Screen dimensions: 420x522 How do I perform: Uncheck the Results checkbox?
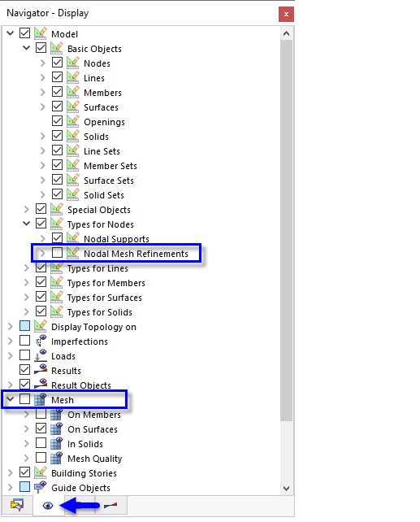pyautogui.click(x=24, y=370)
